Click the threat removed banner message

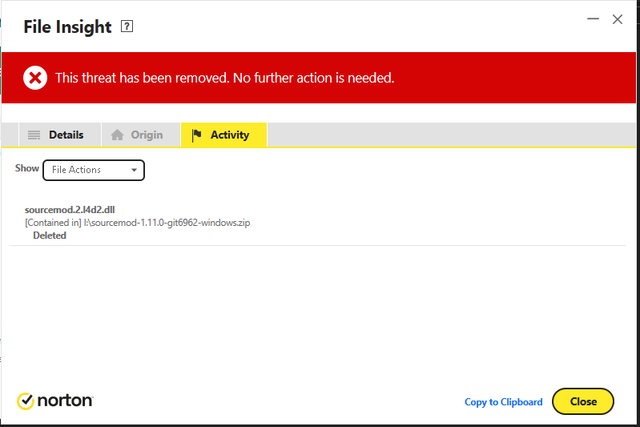click(224, 78)
